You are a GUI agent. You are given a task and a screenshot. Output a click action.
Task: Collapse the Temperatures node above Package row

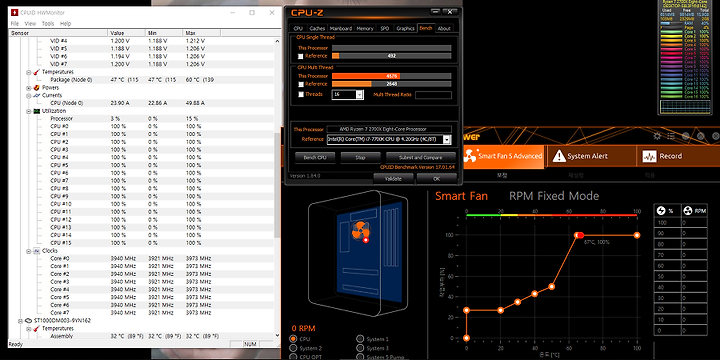click(29, 72)
